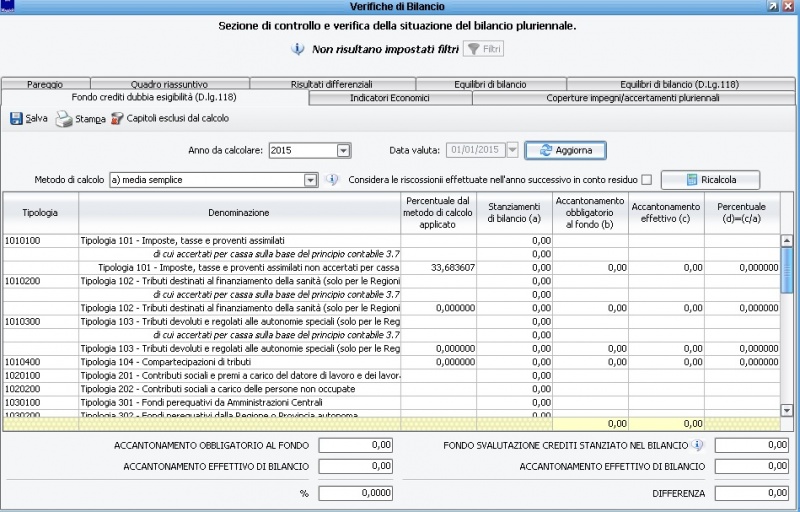
Task: Click the Filtri funnel button
Action: click(483, 48)
